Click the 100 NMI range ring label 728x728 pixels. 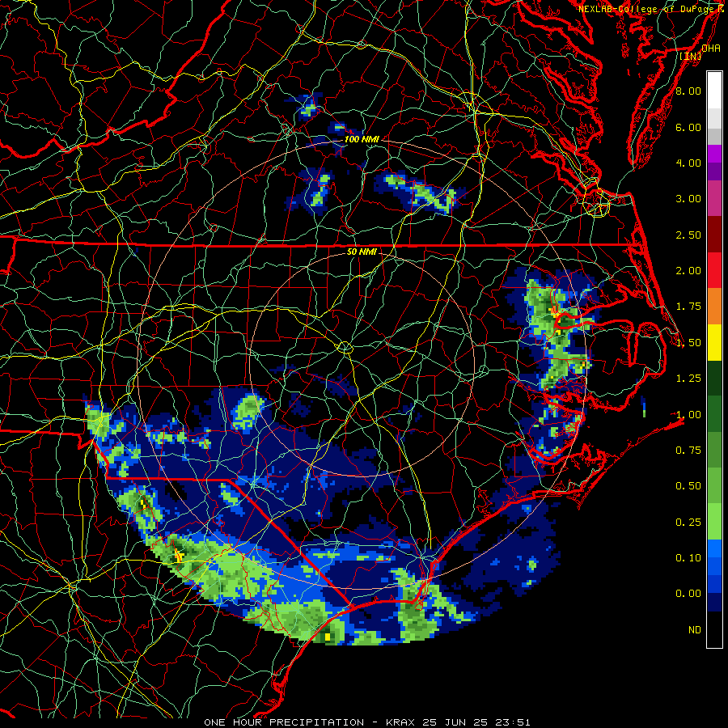point(362,139)
